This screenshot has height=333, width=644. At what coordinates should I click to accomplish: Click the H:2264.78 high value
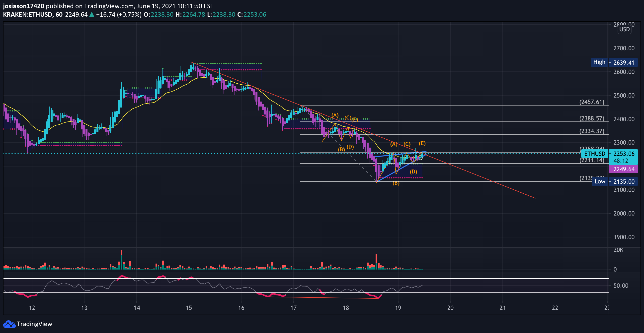(190, 14)
